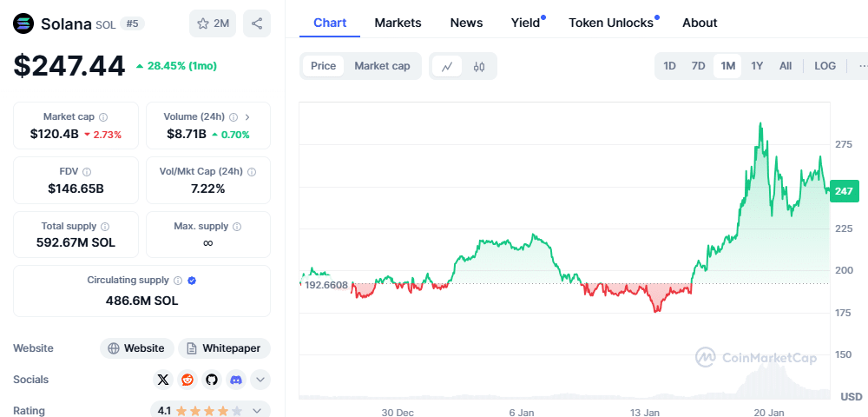Set chart range to 7D

click(x=699, y=66)
